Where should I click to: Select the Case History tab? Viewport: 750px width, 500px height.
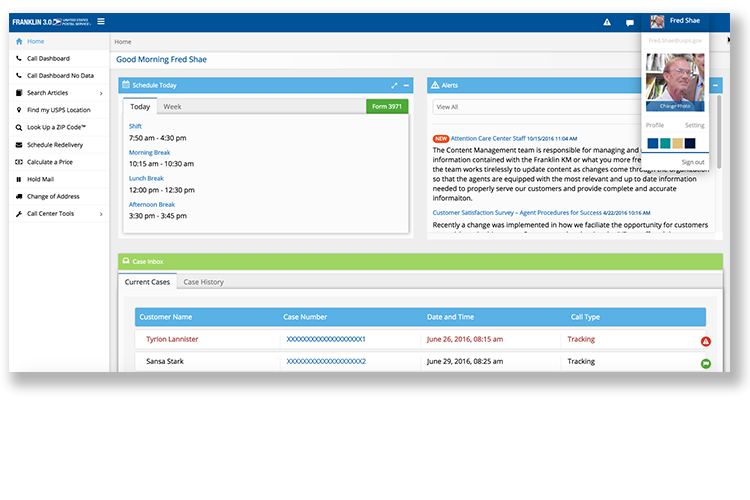tap(203, 282)
